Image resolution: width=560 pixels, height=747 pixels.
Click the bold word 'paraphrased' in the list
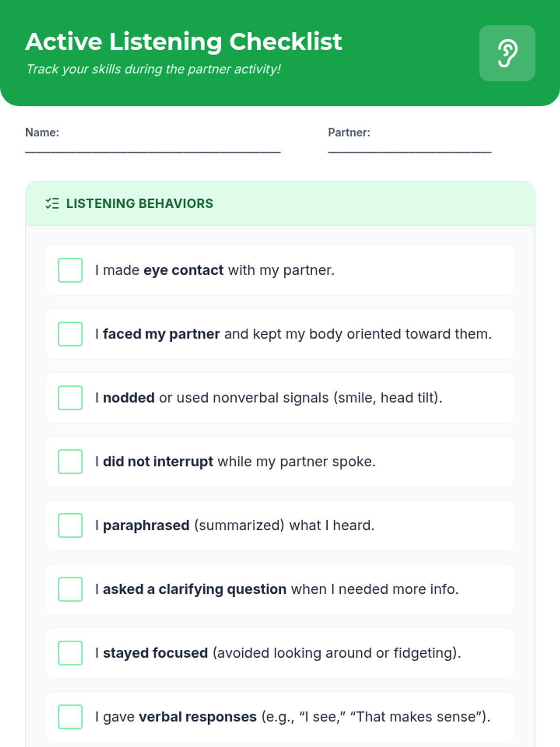tap(146, 526)
